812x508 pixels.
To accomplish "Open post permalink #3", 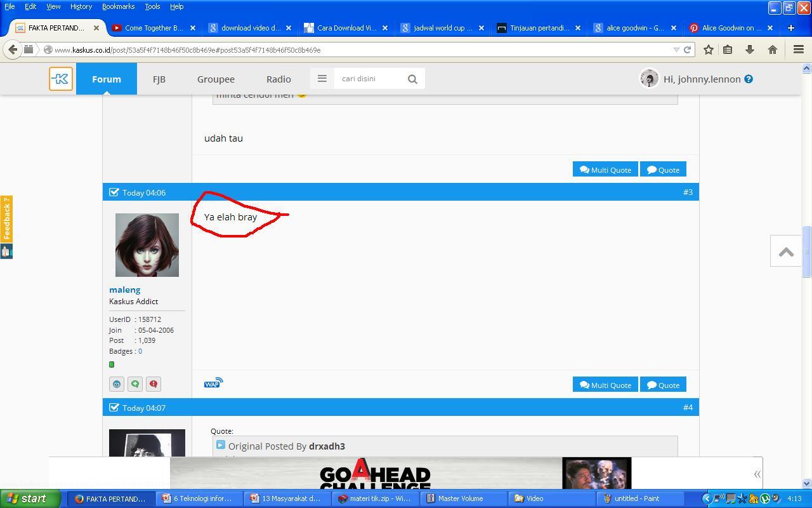I will point(688,192).
